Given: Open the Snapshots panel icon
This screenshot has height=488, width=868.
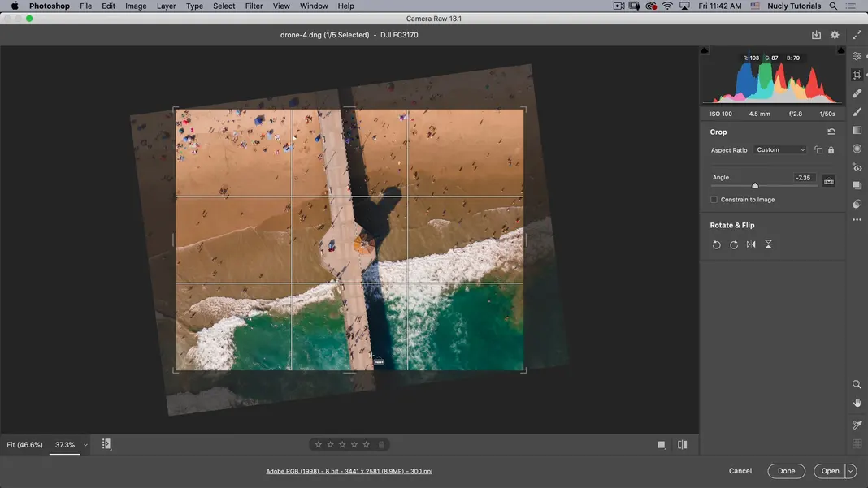Looking at the screenshot, I should tap(857, 185).
